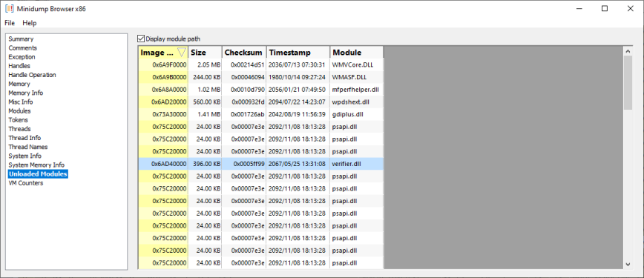Viewport: 644px width, 278px height.
Task: Open the Modules section in sidebar
Action: pos(20,111)
